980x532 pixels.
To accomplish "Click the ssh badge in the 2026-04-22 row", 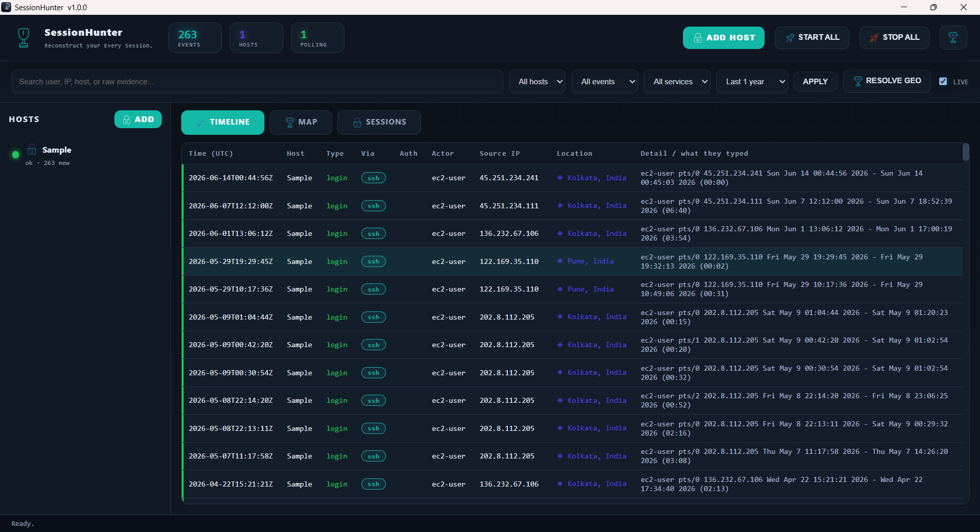I will (x=374, y=484).
